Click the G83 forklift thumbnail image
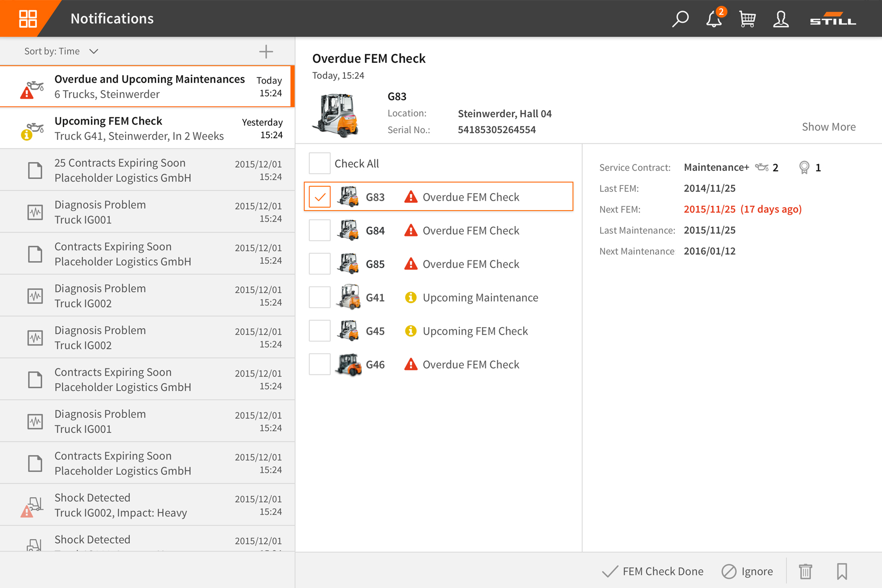This screenshot has height=588, width=882. point(335,115)
